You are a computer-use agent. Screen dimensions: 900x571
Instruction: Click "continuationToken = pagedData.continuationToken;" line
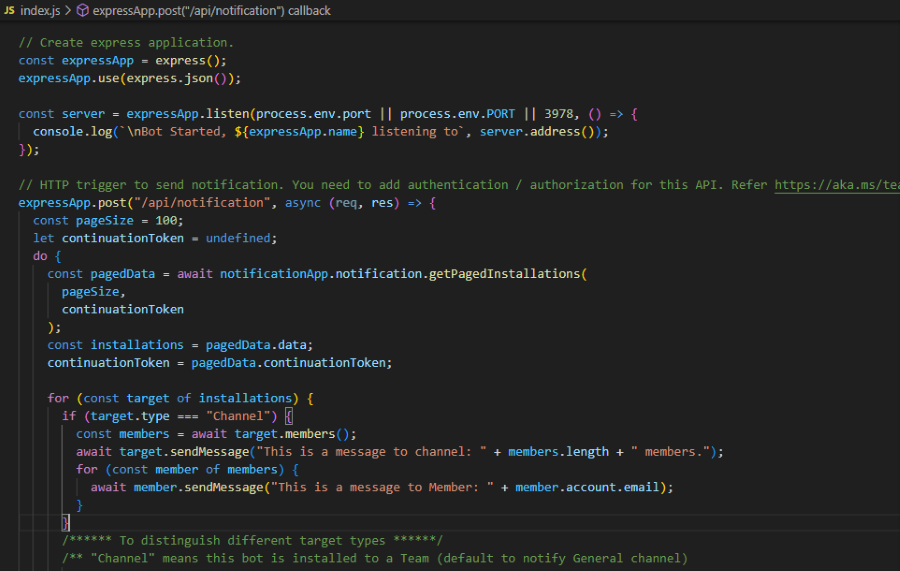tap(219, 363)
